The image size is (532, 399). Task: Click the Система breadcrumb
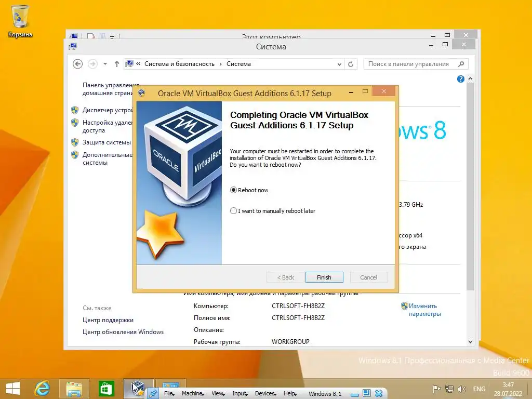pyautogui.click(x=238, y=64)
